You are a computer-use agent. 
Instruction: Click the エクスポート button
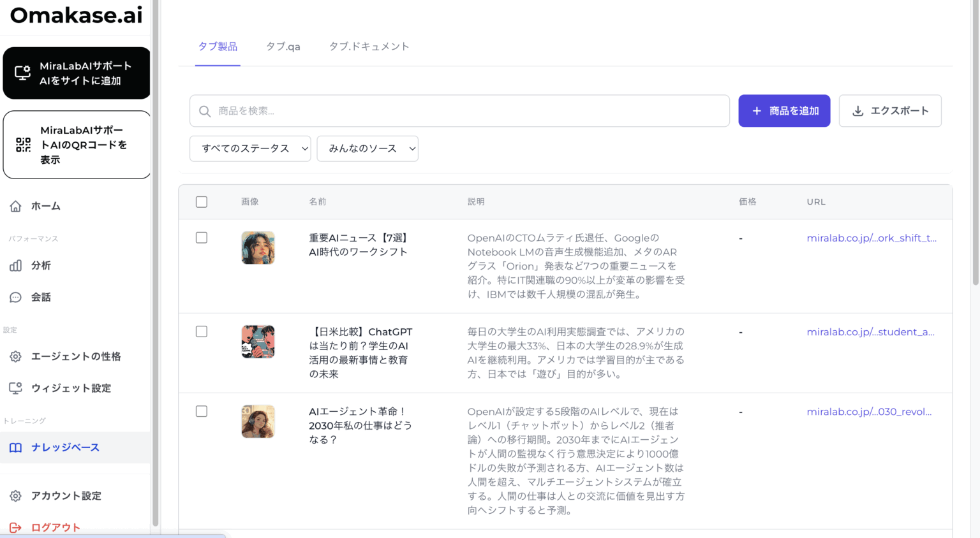[890, 111]
